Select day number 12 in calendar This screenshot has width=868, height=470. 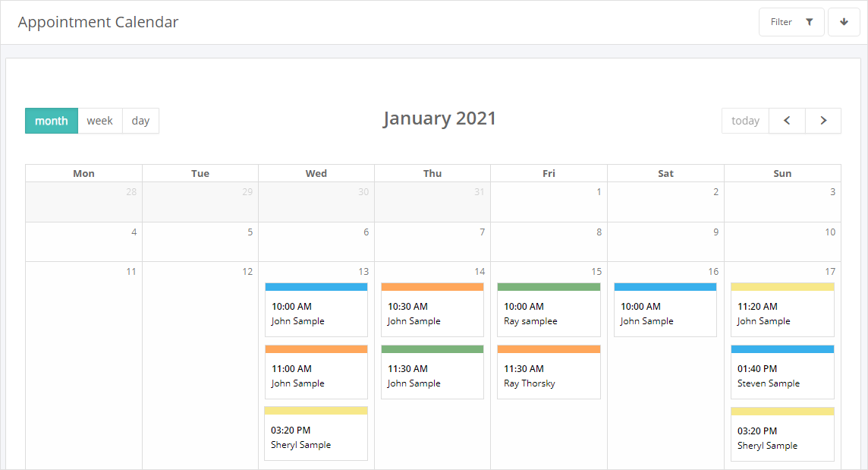(247, 272)
